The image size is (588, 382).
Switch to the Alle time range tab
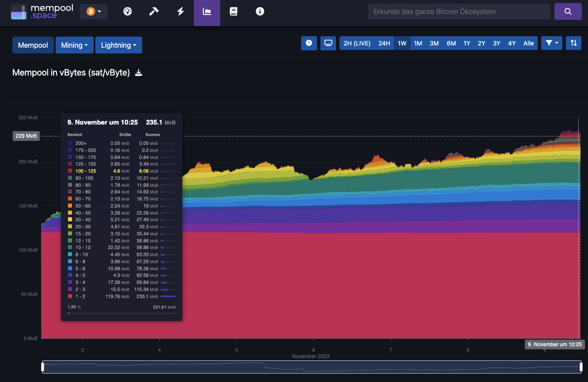[528, 43]
